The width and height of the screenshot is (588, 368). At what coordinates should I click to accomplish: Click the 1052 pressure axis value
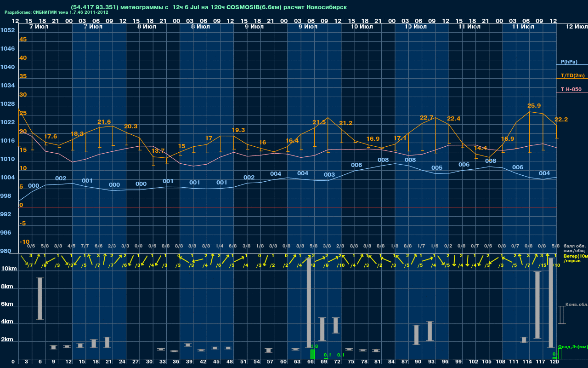pos(7,30)
